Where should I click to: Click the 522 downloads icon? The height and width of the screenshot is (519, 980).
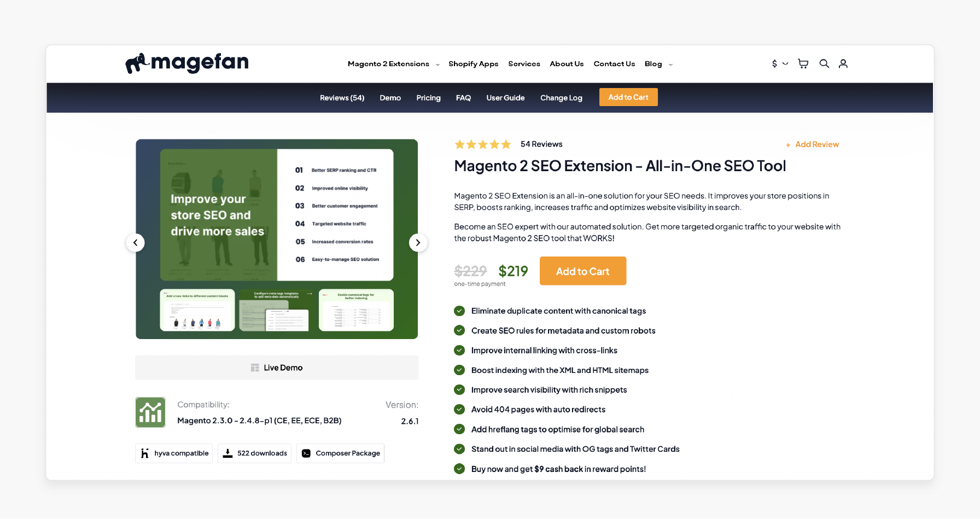(228, 453)
